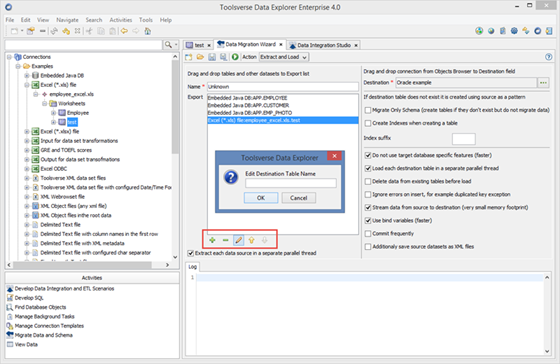Click the open folder icon in wizard toolbar

coord(200,57)
